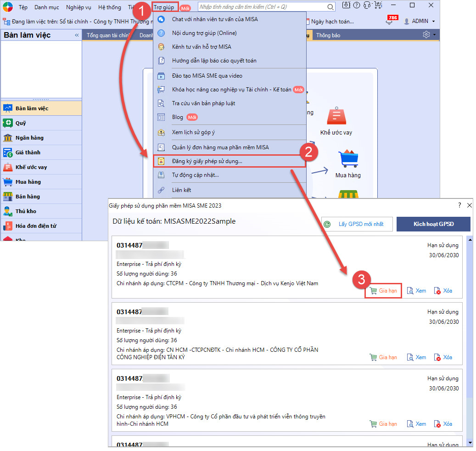Open the Ngân hàng sidebar item
This screenshot has height=451, width=476.
[x=29, y=138]
